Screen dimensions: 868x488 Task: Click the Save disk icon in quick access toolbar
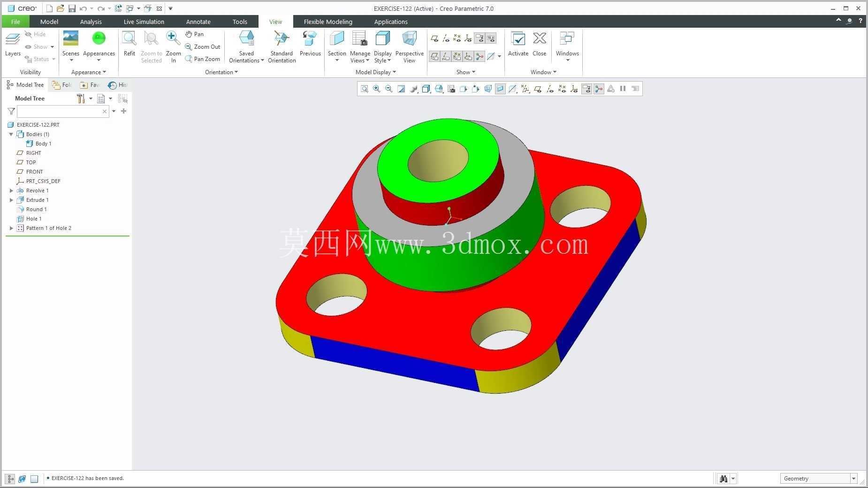72,8
